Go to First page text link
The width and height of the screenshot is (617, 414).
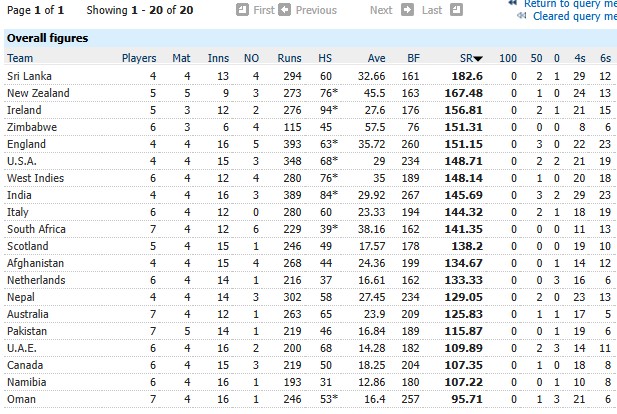tap(264, 10)
